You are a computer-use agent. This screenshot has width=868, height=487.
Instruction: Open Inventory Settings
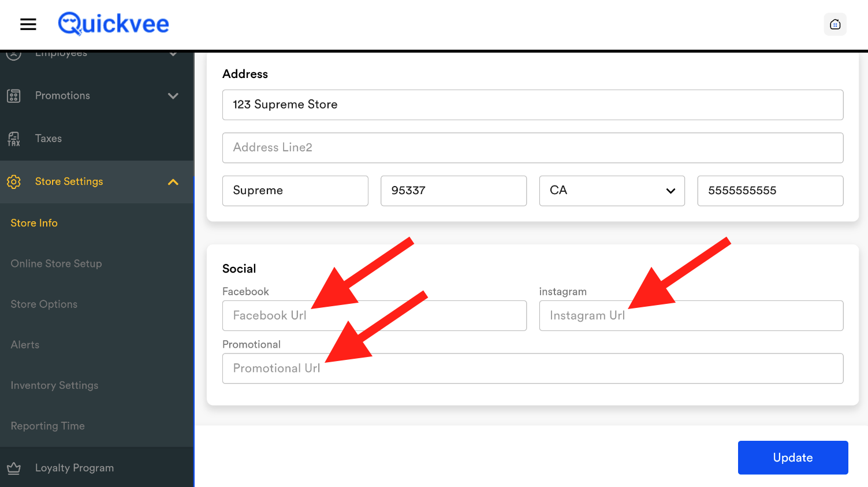point(54,385)
